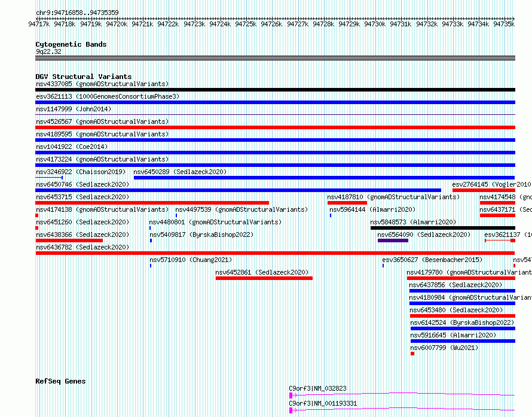Viewport: 532px width, 417px height.
Task: Click the black nsv4337085 variant bar
Action: pyautogui.click(x=275, y=90)
